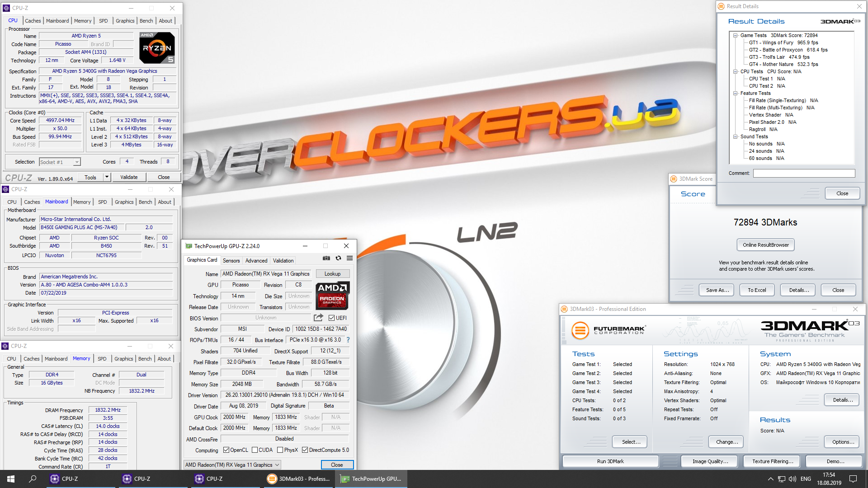Click the Online ResultBrowser button
The width and height of the screenshot is (868, 488).
(766, 245)
